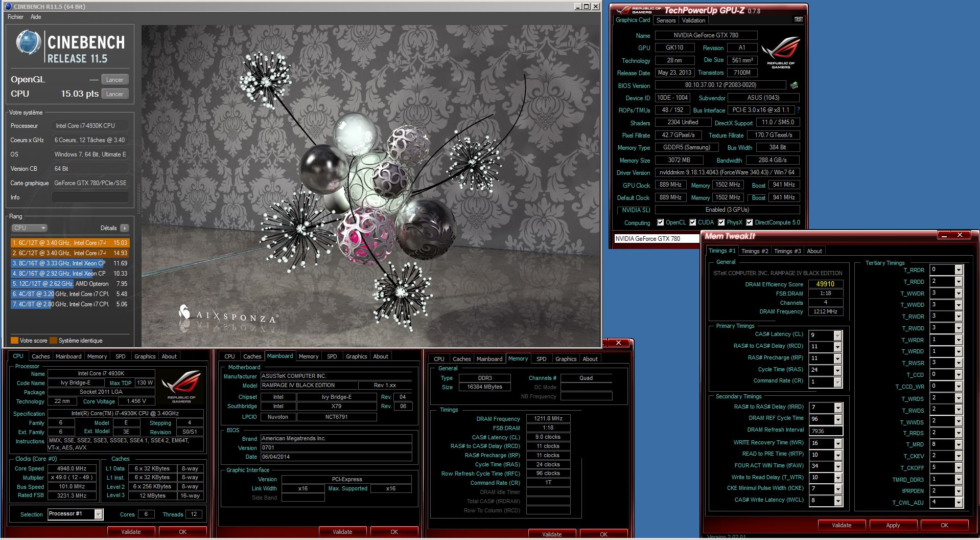The image size is (980, 540).
Task: Click OK in the Mainboard CPU-Z window
Action: coord(394,532)
